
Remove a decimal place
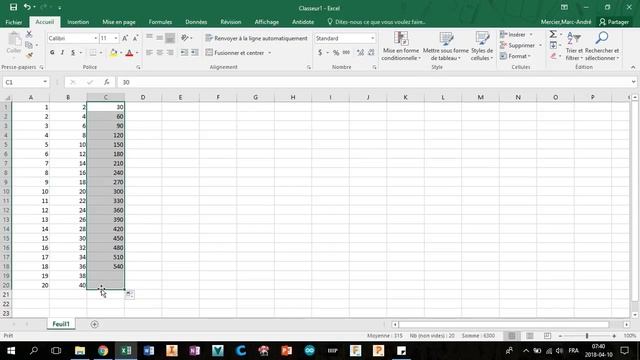371,53
